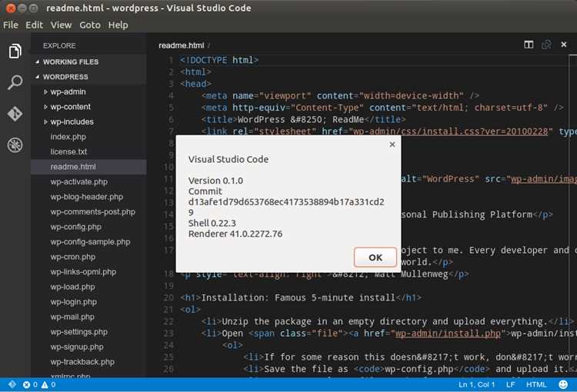Open wp-config.php in the explorer
Viewport: 577px width, 392px height.
point(76,227)
